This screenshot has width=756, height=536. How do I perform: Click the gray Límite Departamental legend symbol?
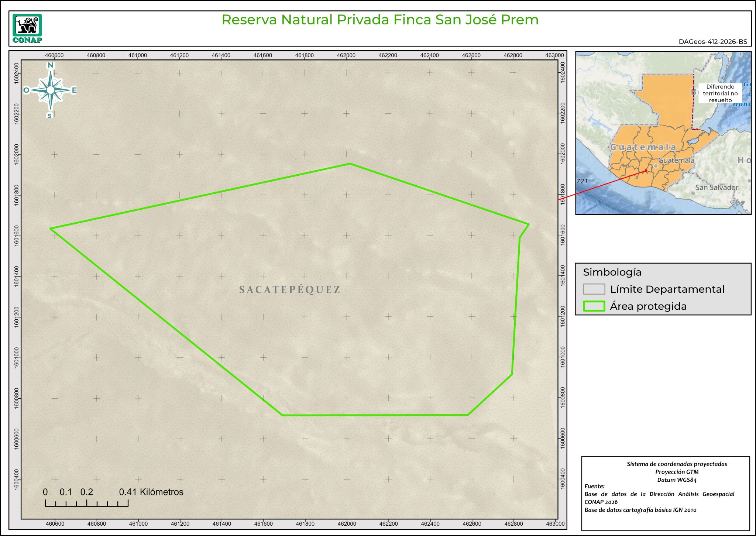click(594, 289)
